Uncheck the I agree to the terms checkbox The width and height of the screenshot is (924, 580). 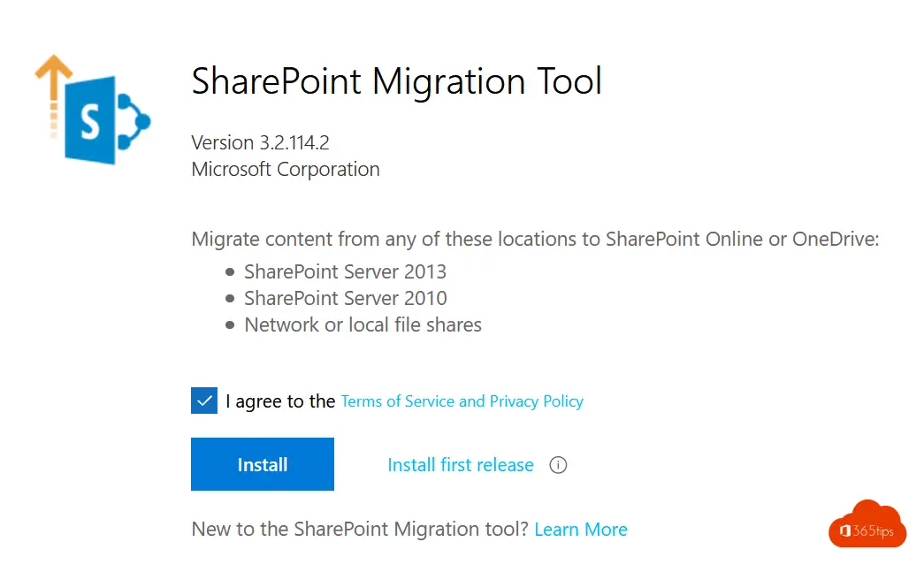click(x=204, y=401)
